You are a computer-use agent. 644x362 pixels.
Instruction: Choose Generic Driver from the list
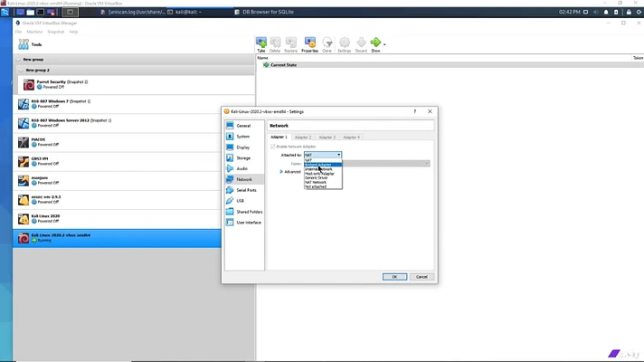[323, 178]
